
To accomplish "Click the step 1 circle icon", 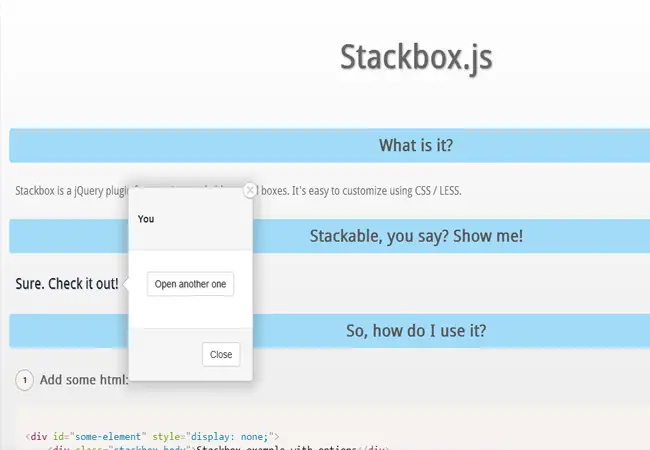I will pos(24,380).
